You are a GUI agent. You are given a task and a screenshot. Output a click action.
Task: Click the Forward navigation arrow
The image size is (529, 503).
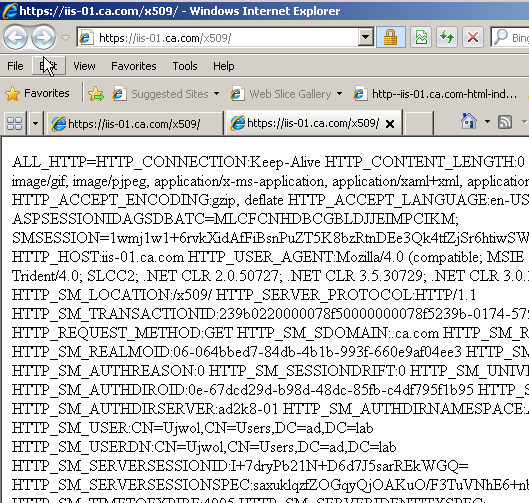pos(44,37)
